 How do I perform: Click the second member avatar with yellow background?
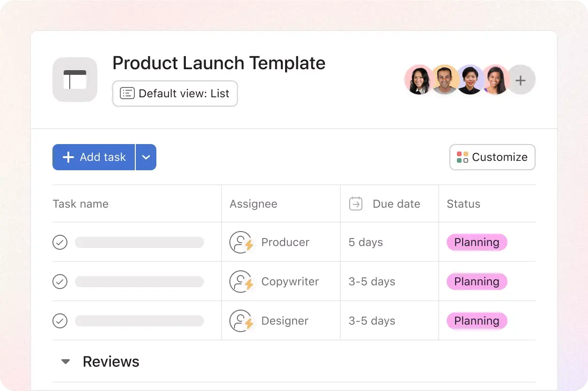click(444, 80)
